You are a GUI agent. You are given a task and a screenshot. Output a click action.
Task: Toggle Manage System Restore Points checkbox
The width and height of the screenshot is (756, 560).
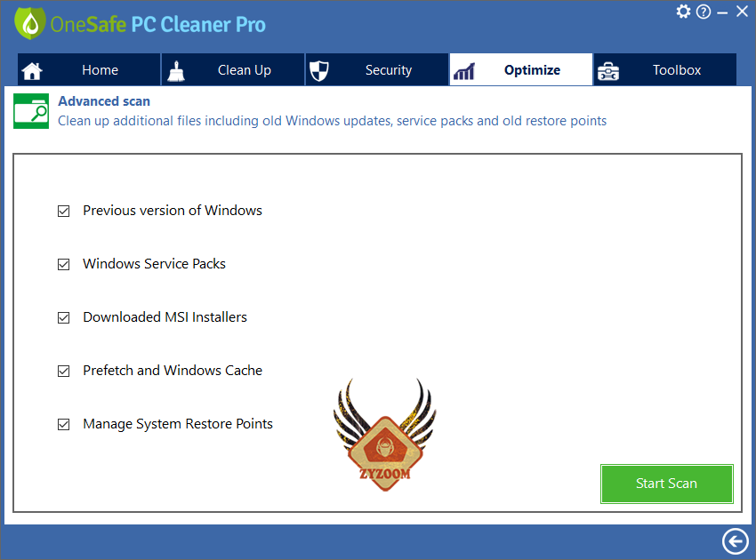[x=64, y=425]
